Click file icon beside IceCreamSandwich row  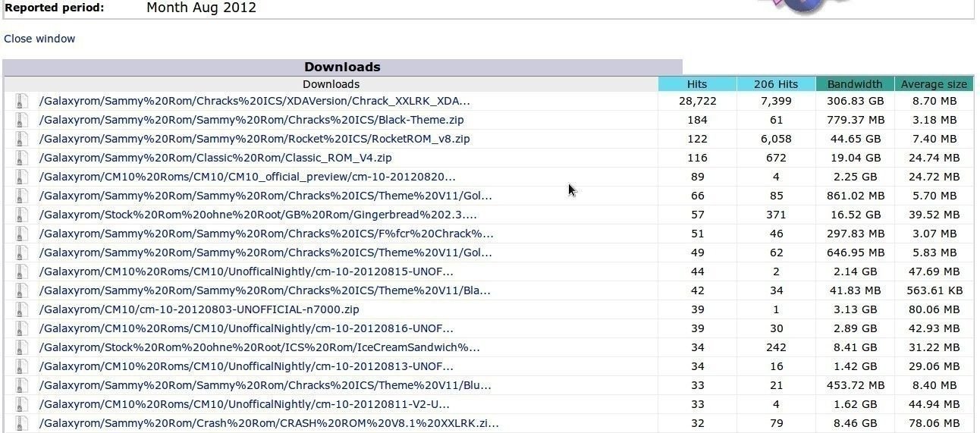[x=21, y=347]
